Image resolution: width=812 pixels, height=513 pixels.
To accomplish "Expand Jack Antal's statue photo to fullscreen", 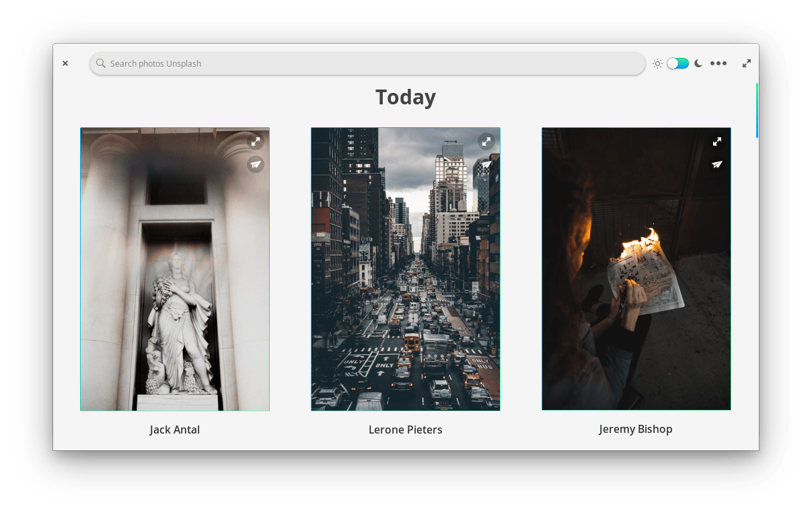I will (256, 142).
